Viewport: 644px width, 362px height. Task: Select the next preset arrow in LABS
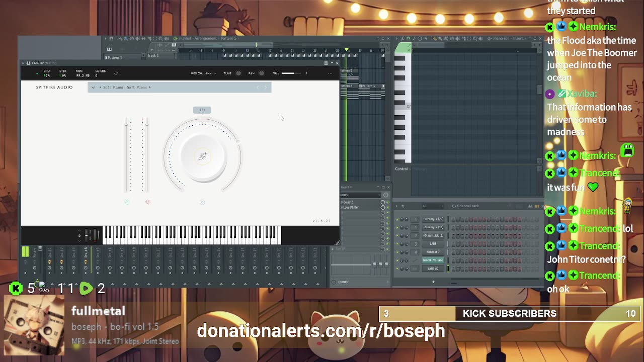266,87
